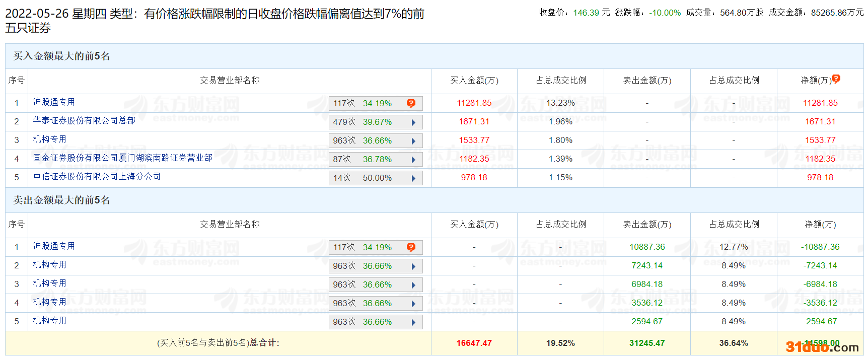Expand the 华泰证券股份有限公司总部 row arrow
The width and height of the screenshot is (868, 358).
(413, 122)
